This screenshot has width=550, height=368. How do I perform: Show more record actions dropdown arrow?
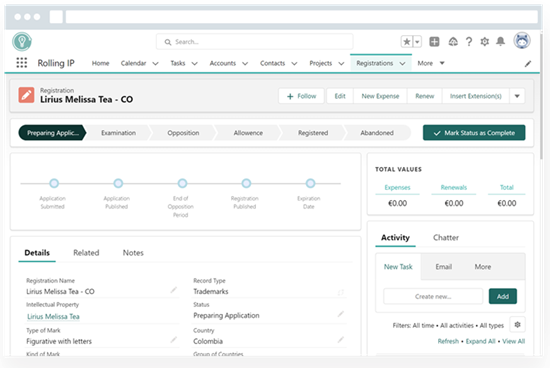click(517, 96)
